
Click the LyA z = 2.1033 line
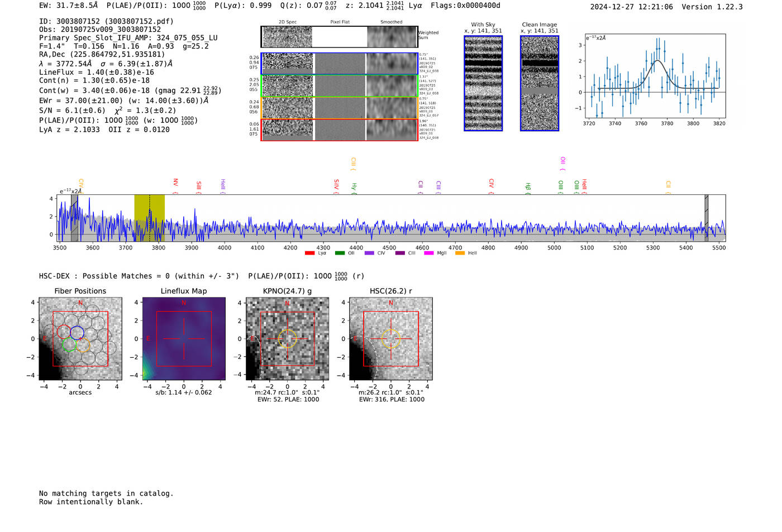(104, 130)
